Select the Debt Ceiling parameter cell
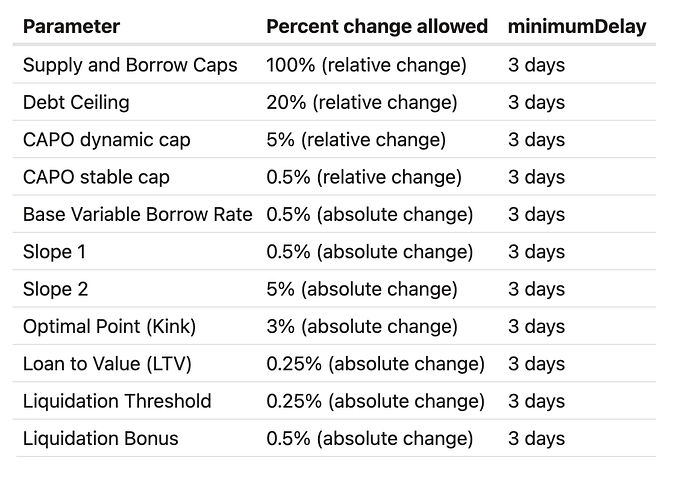700x484 pixels. 76,102
